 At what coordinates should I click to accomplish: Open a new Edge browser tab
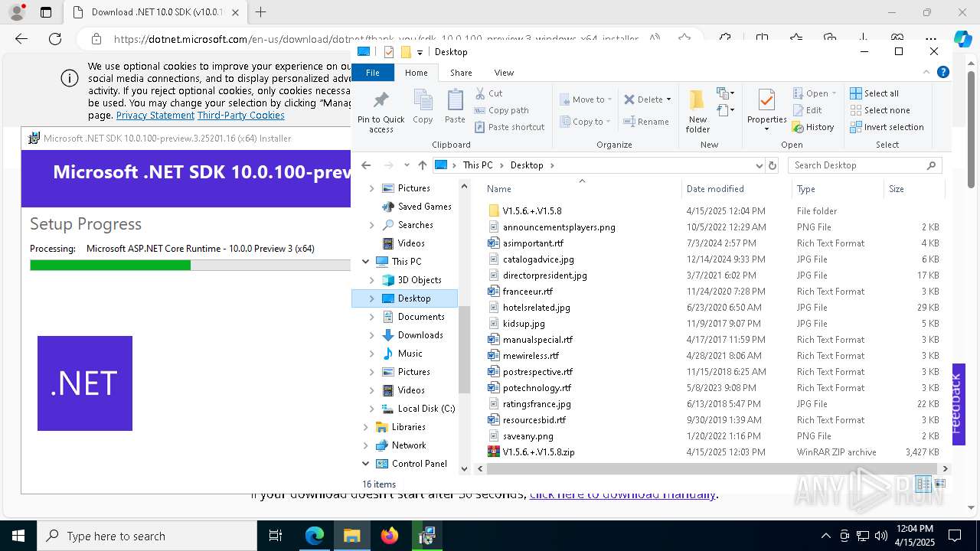(261, 12)
